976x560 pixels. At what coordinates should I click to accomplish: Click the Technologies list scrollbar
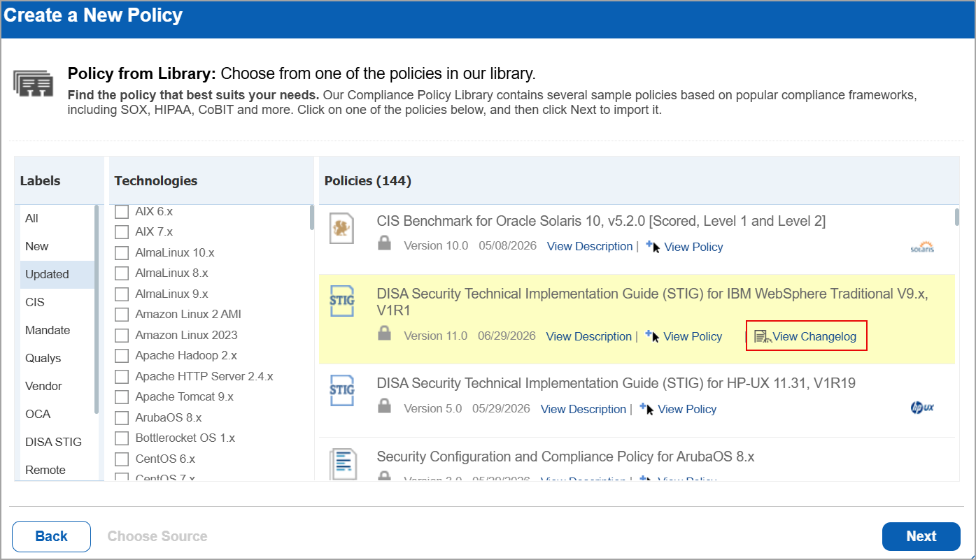311,217
